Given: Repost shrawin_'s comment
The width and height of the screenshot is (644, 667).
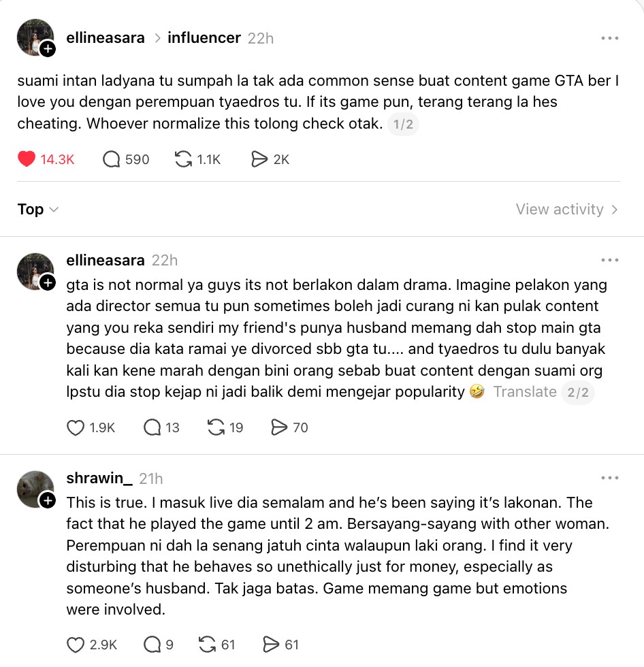Looking at the screenshot, I should pyautogui.click(x=207, y=645).
